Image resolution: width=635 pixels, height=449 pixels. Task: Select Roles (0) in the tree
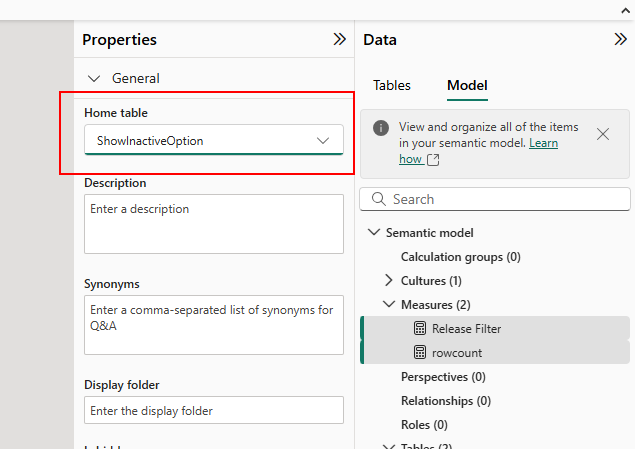424,425
